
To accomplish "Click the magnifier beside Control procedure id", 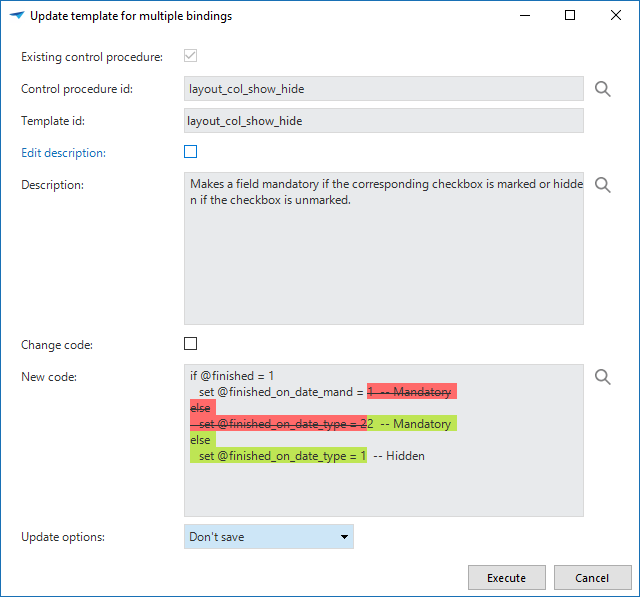I will pos(603,89).
